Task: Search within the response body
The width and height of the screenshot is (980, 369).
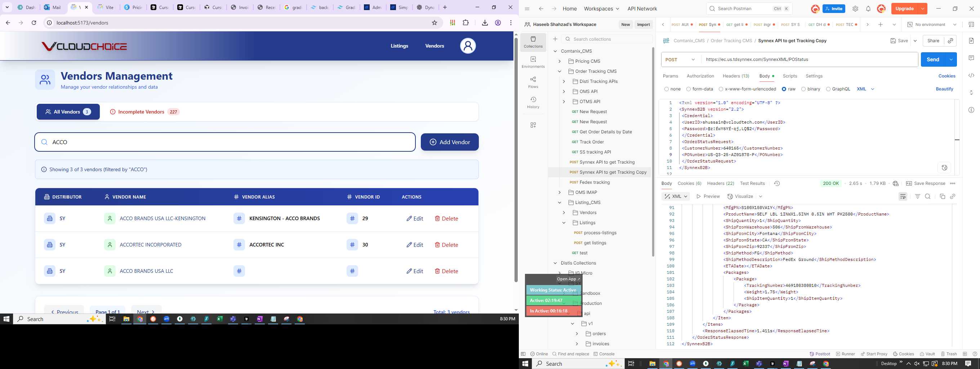Action: click(927, 196)
